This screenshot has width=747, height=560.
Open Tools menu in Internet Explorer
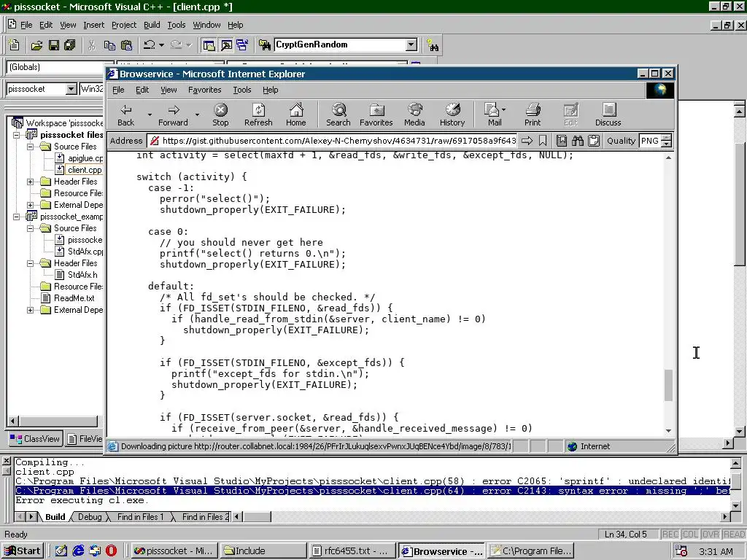click(x=242, y=90)
